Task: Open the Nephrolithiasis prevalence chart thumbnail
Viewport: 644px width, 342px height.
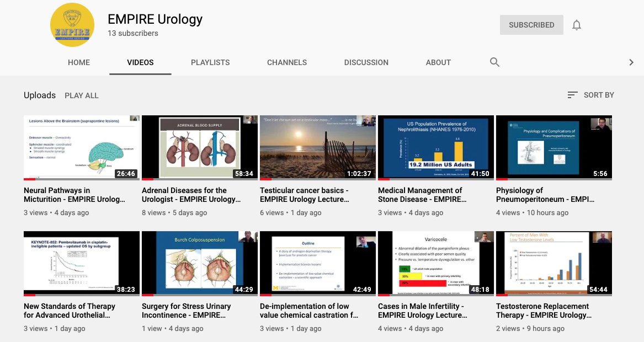Action: tap(436, 148)
